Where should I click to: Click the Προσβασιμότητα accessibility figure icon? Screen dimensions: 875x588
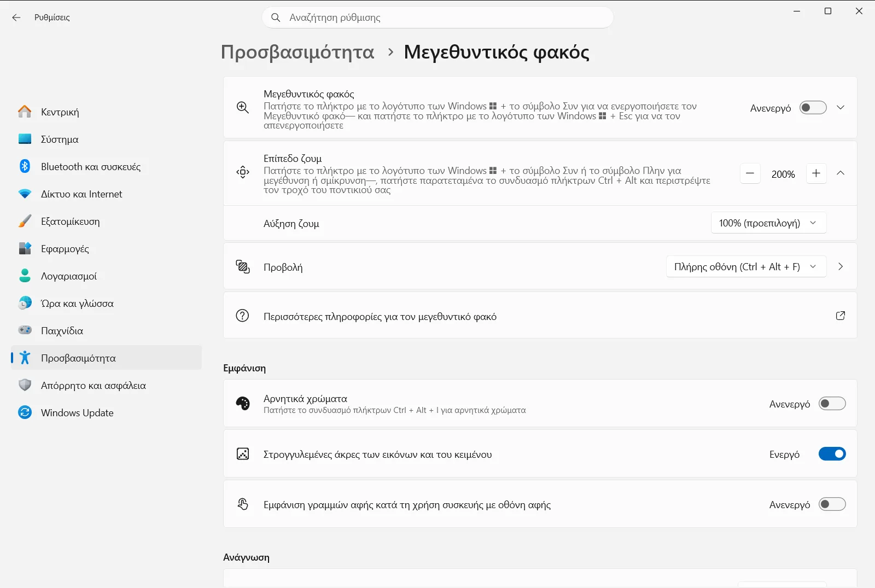point(25,358)
